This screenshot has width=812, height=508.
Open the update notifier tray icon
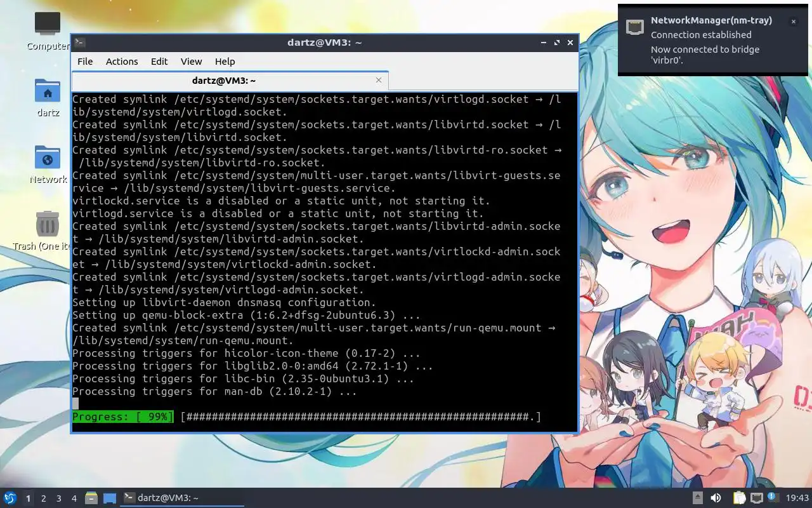coord(773,497)
